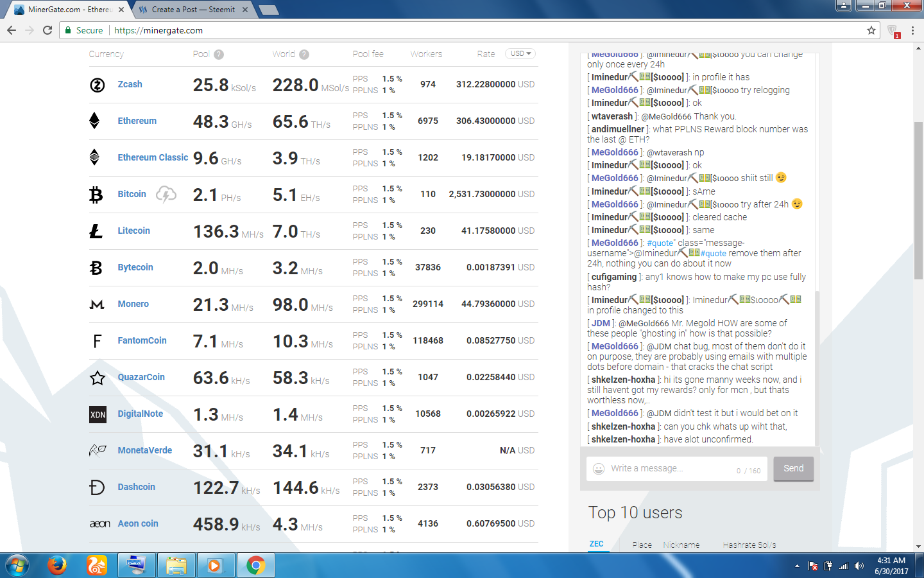Click the Bytecoin currency icon

pyautogui.click(x=96, y=267)
